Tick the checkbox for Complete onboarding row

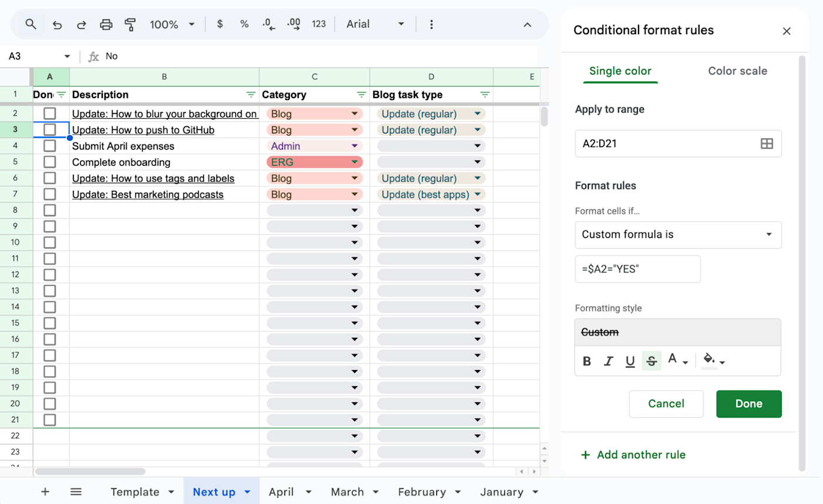50,162
